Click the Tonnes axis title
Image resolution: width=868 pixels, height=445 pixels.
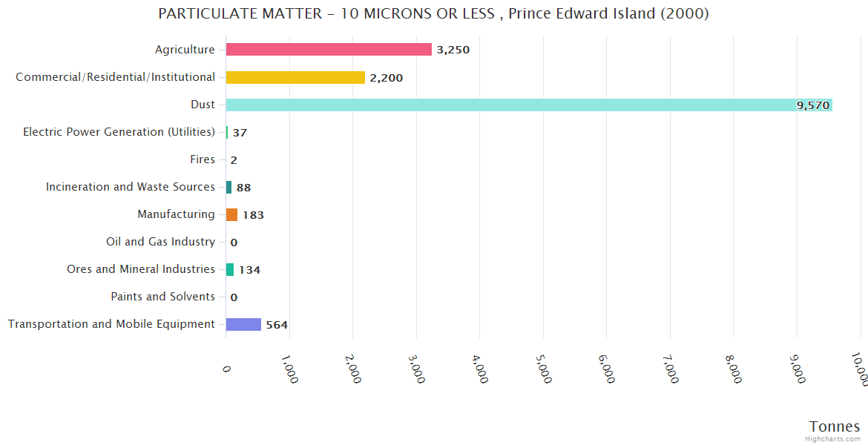834,426
